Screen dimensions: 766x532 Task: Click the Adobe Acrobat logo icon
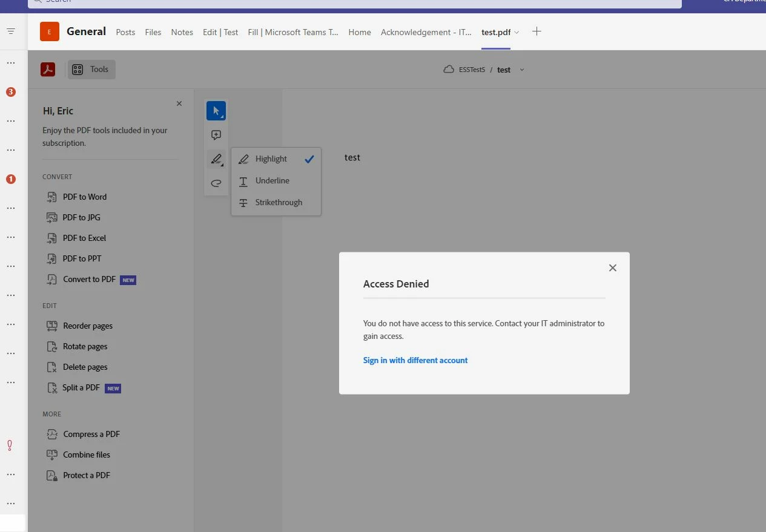(x=48, y=70)
